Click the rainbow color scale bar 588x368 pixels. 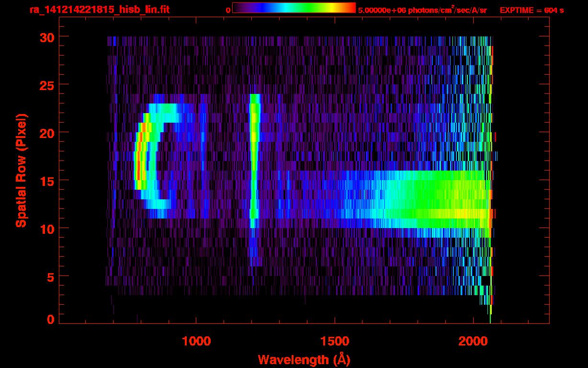click(x=294, y=8)
